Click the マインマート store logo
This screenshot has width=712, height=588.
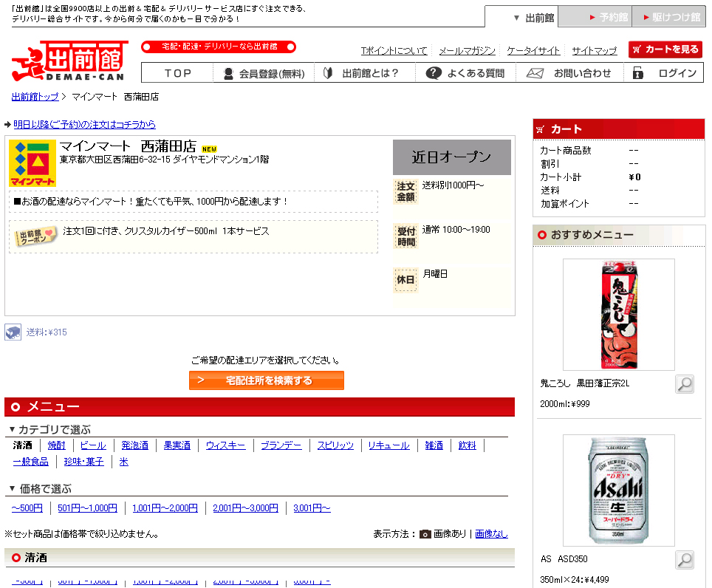[32, 163]
